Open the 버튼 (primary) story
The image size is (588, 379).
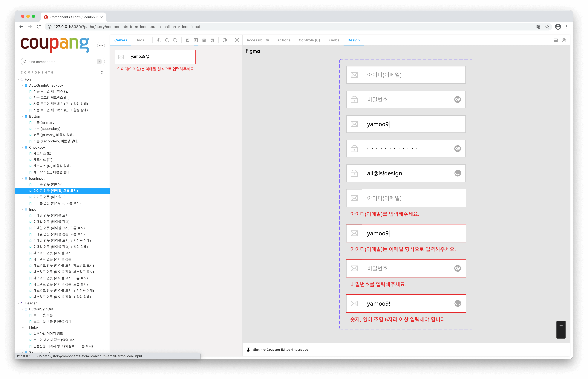pos(44,122)
